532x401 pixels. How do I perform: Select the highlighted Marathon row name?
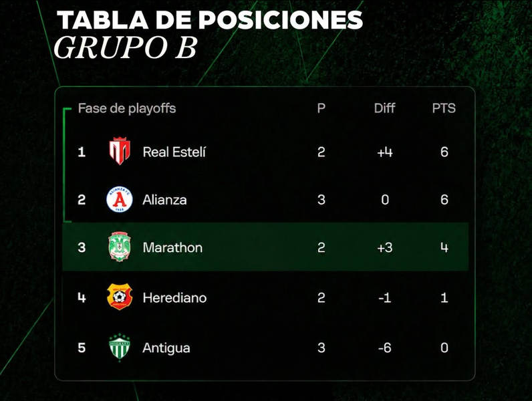tap(172, 248)
